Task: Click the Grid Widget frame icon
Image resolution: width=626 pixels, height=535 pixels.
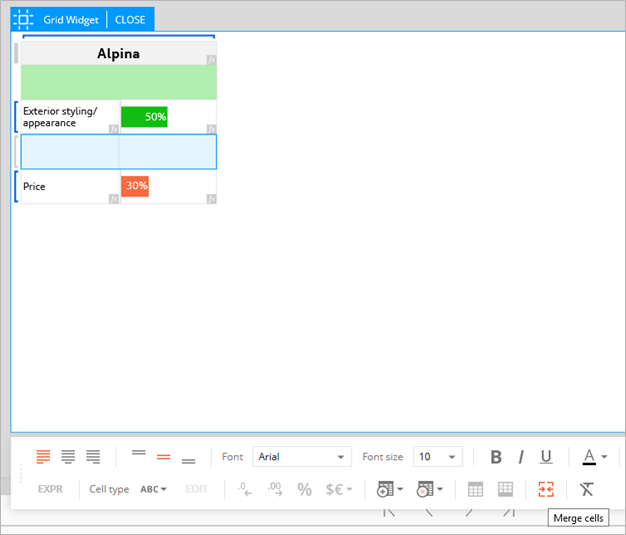Action: coord(23,20)
